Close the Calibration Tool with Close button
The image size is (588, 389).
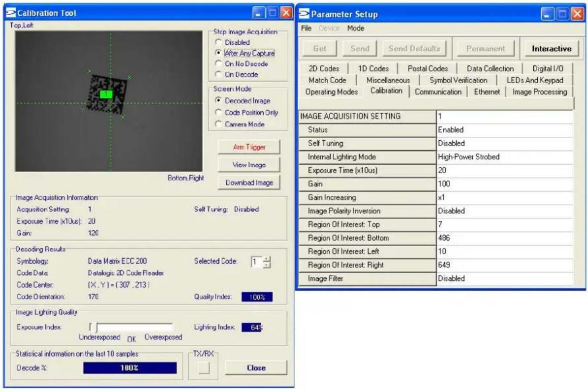pyautogui.click(x=256, y=368)
